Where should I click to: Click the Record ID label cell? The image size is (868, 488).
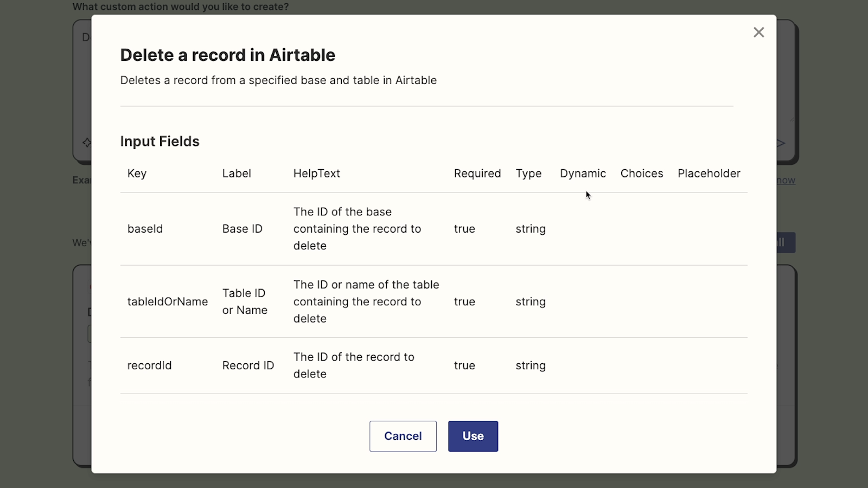[248, 365]
